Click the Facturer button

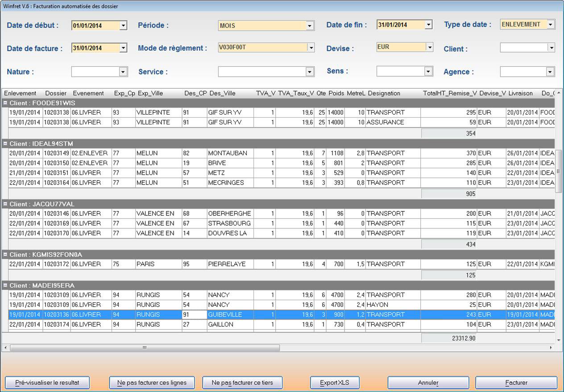coord(516,383)
